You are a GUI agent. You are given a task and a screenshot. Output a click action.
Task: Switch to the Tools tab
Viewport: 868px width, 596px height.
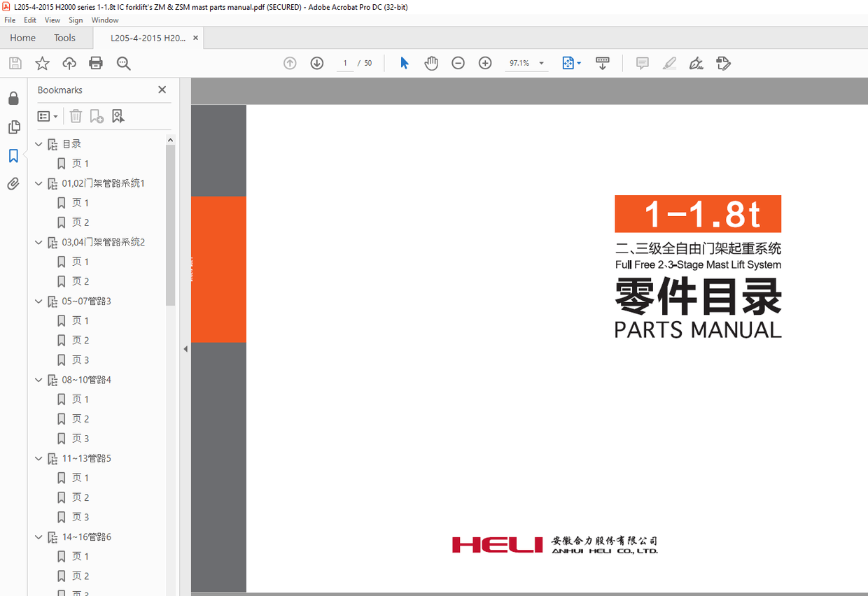[x=64, y=38]
